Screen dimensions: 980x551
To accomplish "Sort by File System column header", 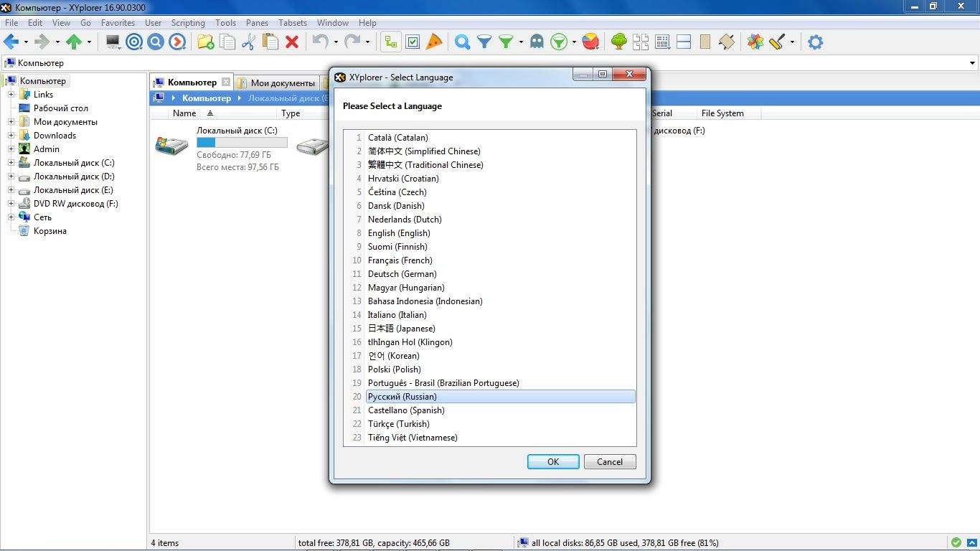I will (x=722, y=113).
